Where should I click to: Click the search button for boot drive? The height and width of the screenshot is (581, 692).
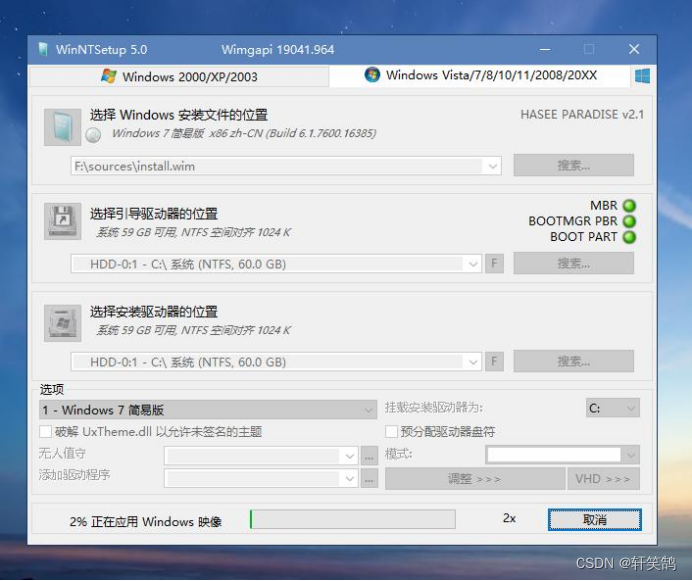[x=574, y=263]
